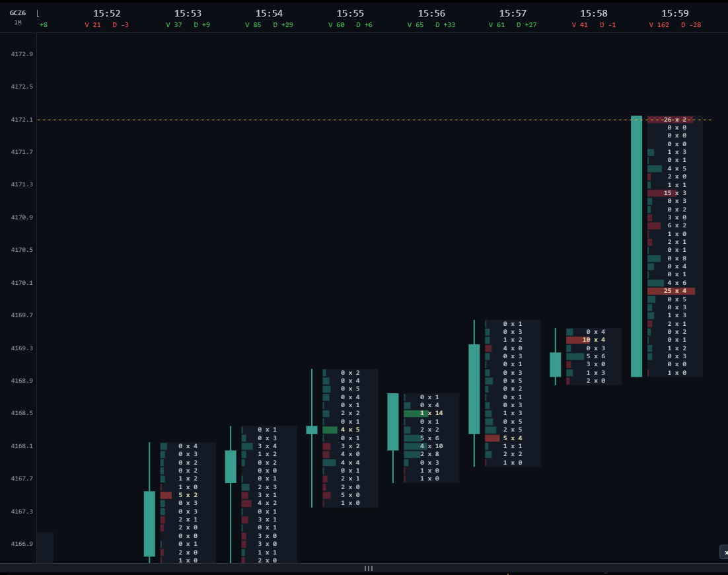
Task: Click the 15:58 candle body
Action: 556,365
